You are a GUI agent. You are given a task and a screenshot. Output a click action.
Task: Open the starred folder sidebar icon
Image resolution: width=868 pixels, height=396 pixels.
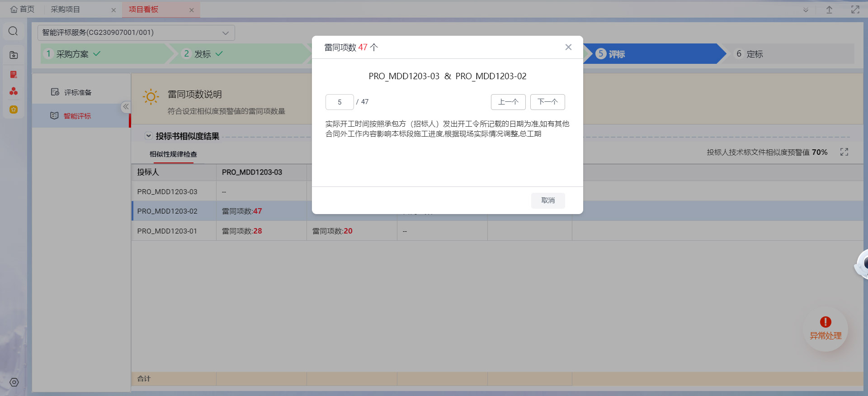click(14, 55)
